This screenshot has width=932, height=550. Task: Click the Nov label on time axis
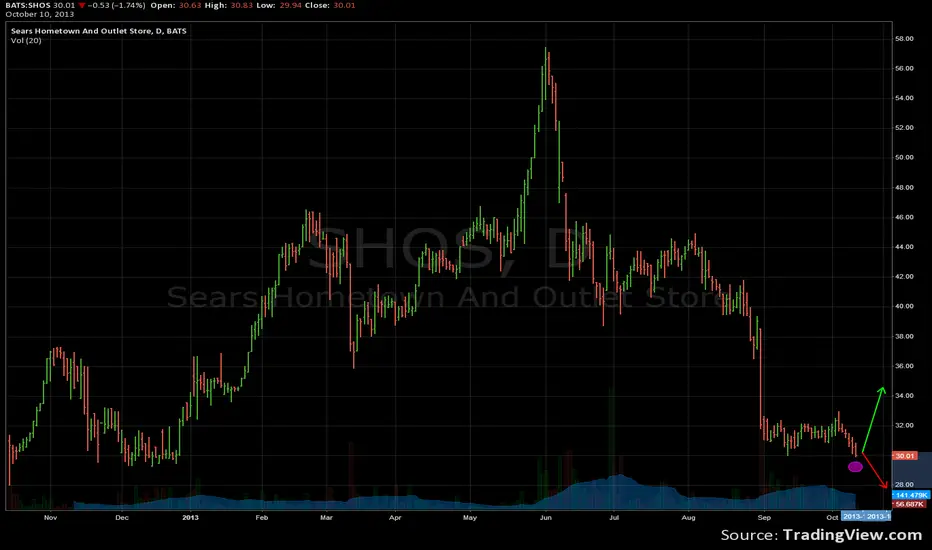tap(51, 517)
